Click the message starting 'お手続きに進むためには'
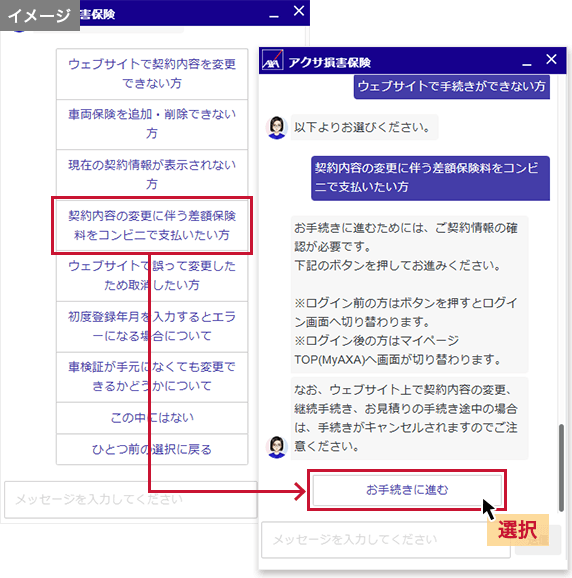572x578 pixels. [x=409, y=294]
